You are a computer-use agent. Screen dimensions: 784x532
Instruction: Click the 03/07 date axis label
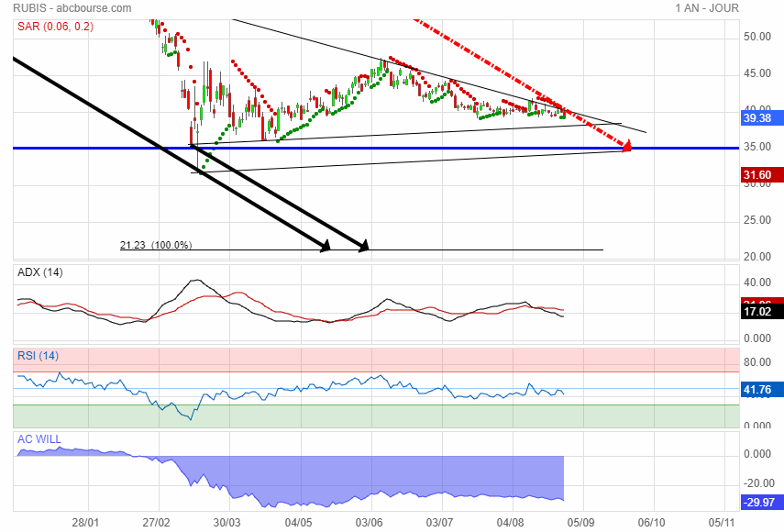[x=439, y=523]
